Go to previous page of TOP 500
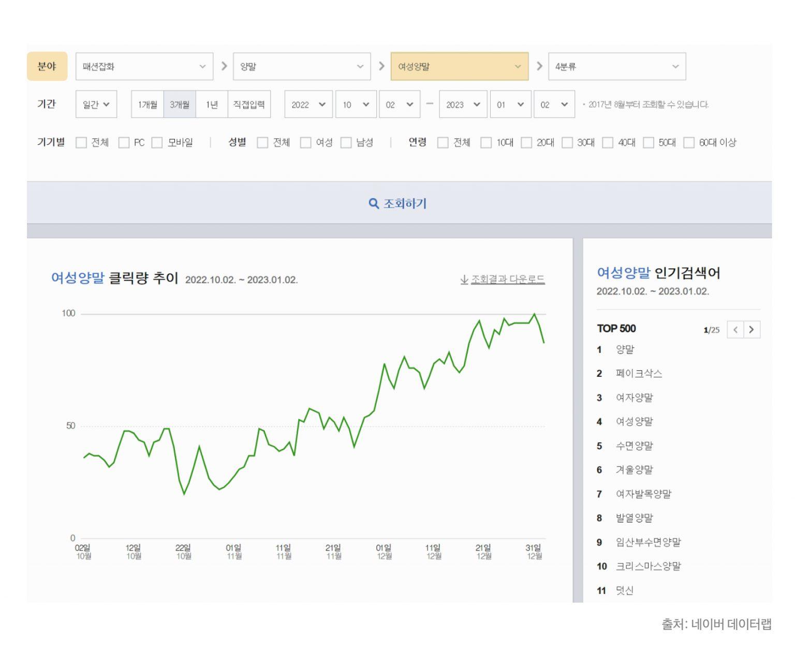Viewport: 795px width, 672px height. coord(735,330)
